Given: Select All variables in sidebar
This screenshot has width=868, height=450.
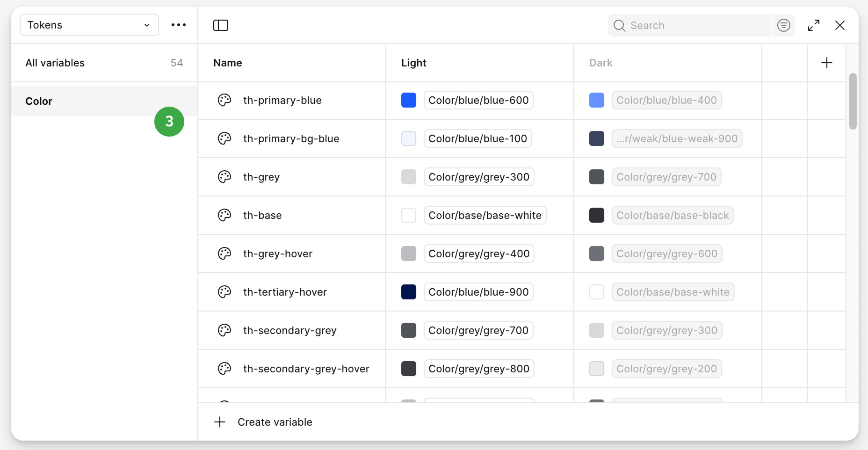Looking at the screenshot, I should coord(55,63).
